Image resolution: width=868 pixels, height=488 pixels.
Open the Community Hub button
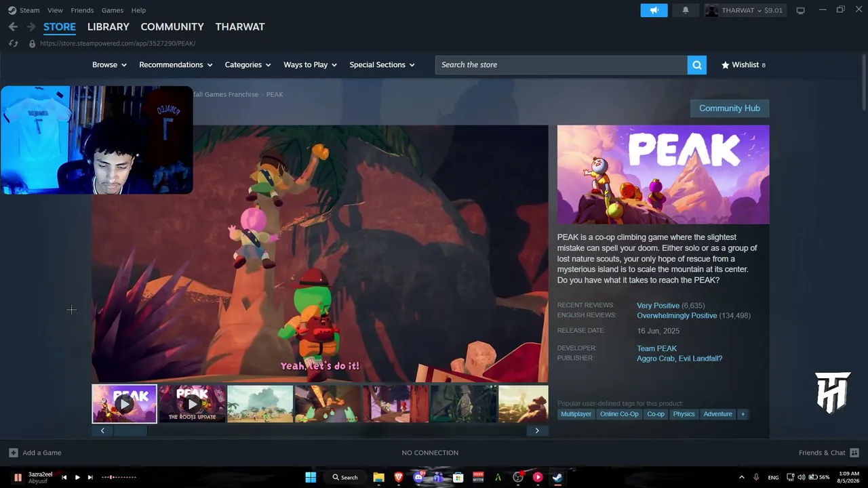point(730,108)
